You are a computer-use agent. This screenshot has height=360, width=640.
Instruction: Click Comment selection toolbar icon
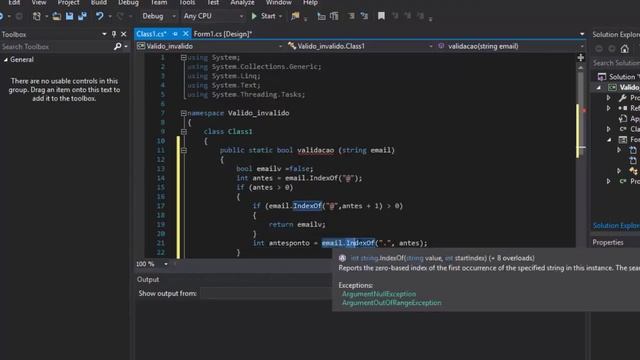(351, 16)
